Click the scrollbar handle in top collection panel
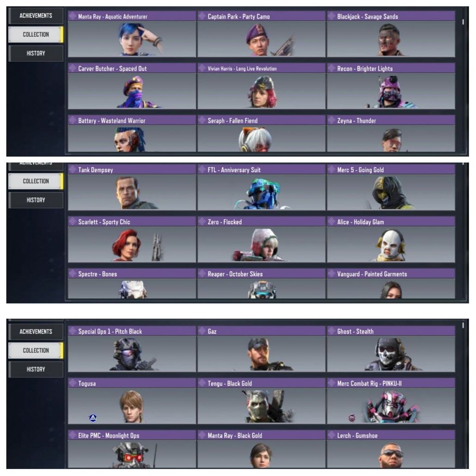The height and width of the screenshot is (476, 476). [463, 22]
